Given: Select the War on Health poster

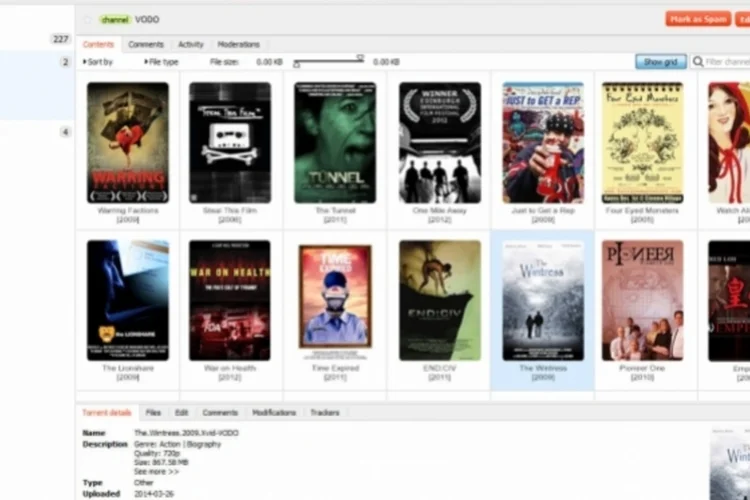Looking at the screenshot, I should (x=230, y=300).
